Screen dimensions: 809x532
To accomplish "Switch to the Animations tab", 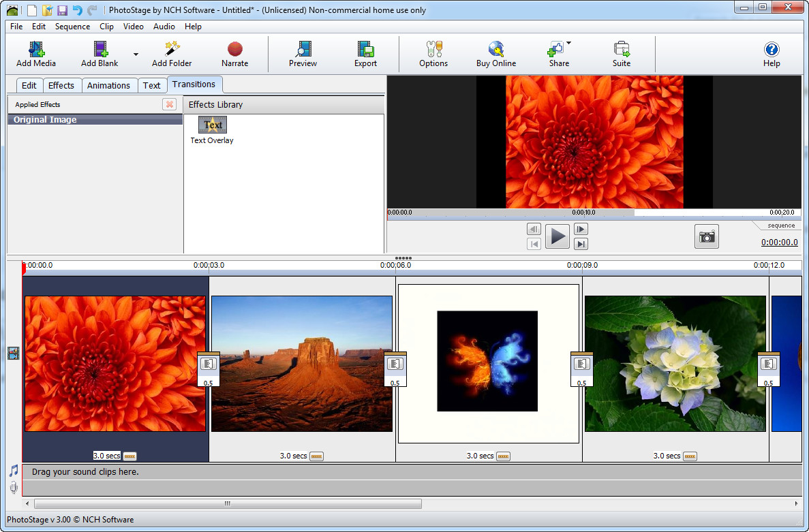I will point(109,85).
